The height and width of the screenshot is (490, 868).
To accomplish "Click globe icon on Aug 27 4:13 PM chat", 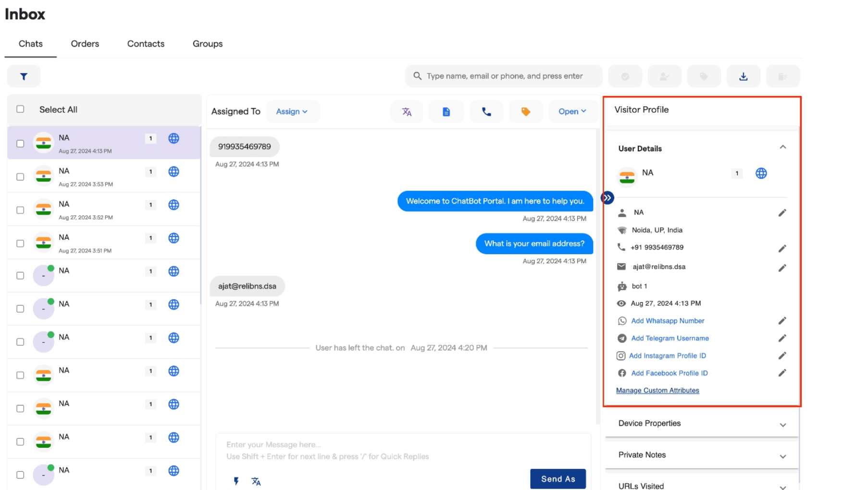I will point(174,138).
